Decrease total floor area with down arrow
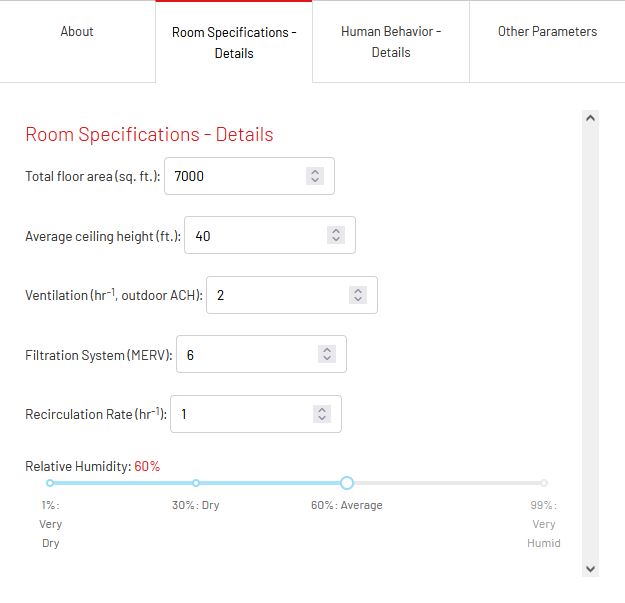This screenshot has height=603, width=625. [315, 181]
